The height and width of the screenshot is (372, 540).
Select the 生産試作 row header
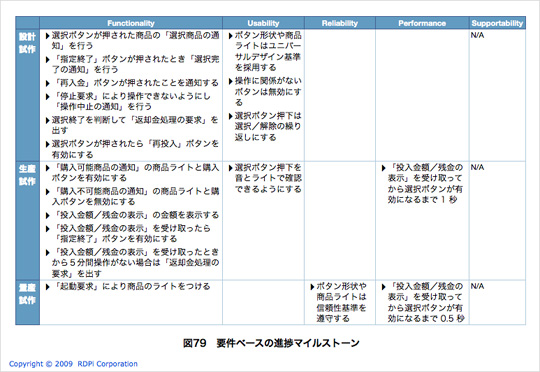click(x=28, y=220)
